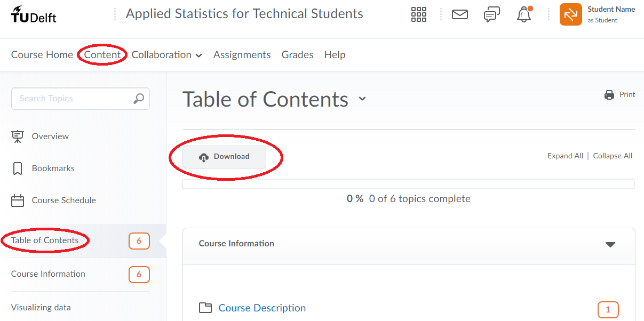Click the TU Delft logo

pos(34,14)
